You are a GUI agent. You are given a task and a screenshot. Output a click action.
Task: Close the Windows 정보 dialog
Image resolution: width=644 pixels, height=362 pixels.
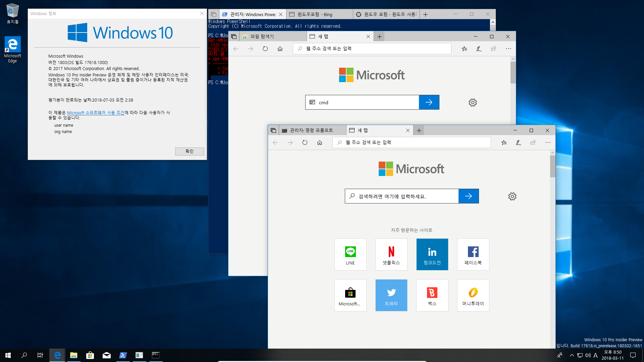click(x=202, y=13)
